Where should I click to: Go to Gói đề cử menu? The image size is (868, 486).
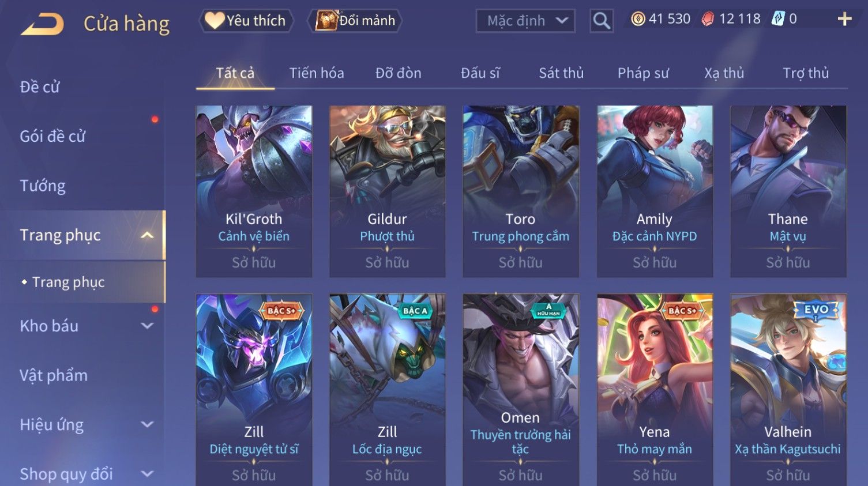tap(52, 136)
